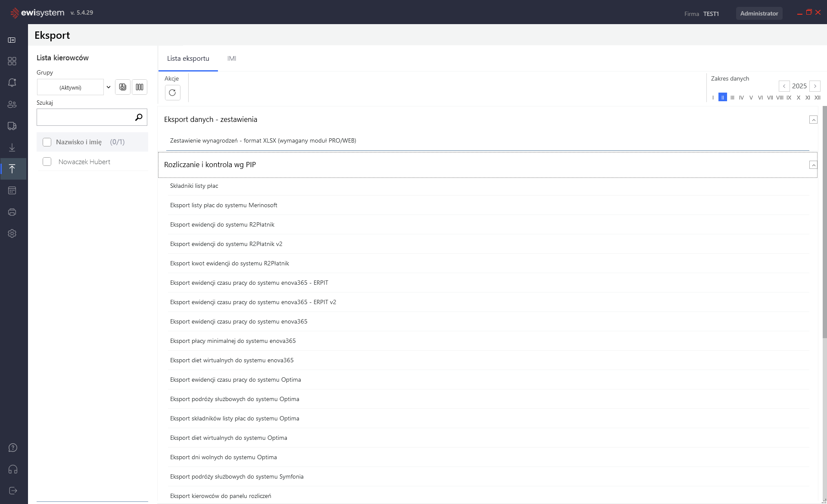
Task: Click the Firma TEST1 label
Action: point(701,14)
